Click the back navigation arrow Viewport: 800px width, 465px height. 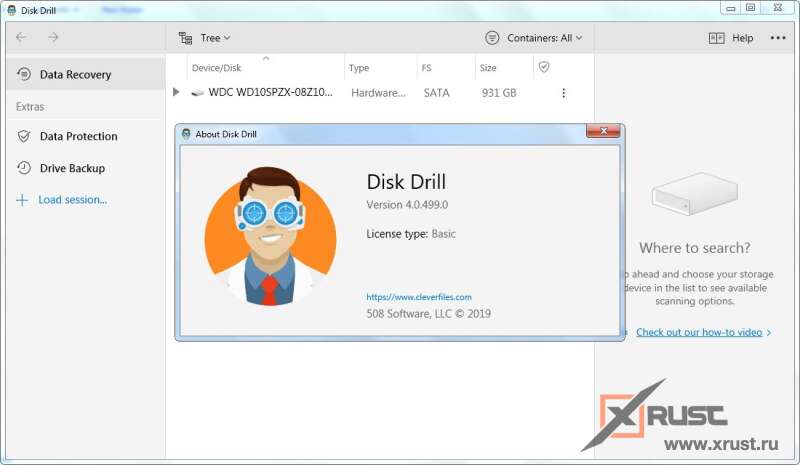pos(21,38)
